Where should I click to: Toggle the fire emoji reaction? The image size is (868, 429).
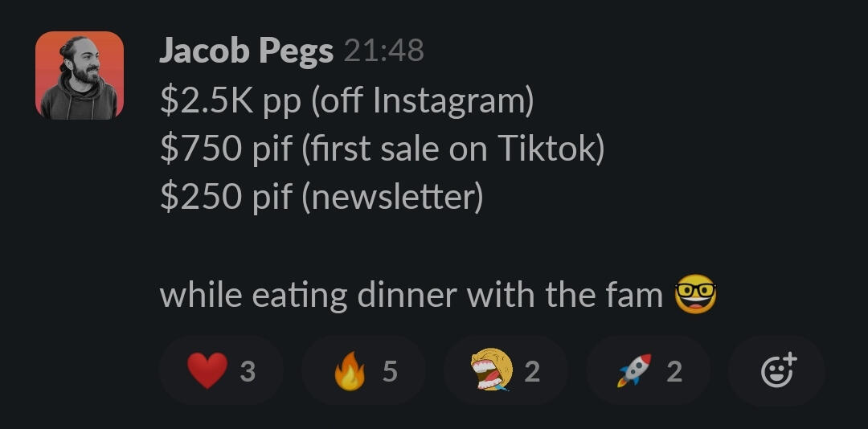(x=350, y=371)
